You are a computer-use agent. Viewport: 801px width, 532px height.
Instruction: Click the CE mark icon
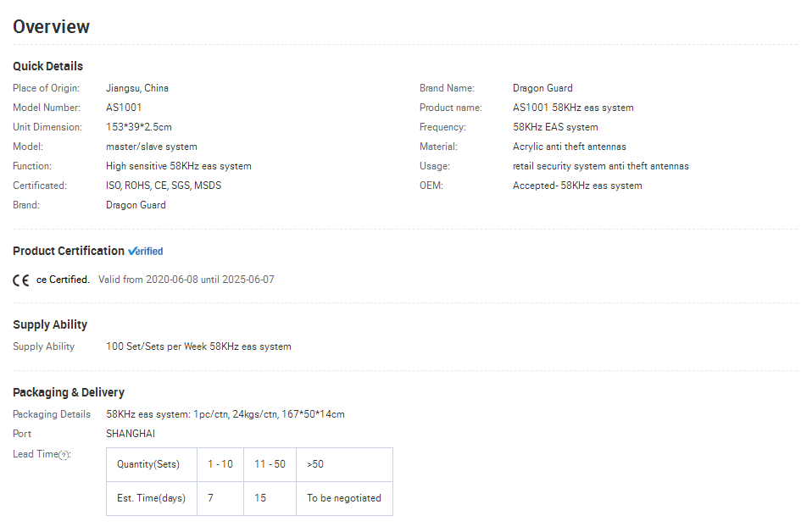coord(21,280)
